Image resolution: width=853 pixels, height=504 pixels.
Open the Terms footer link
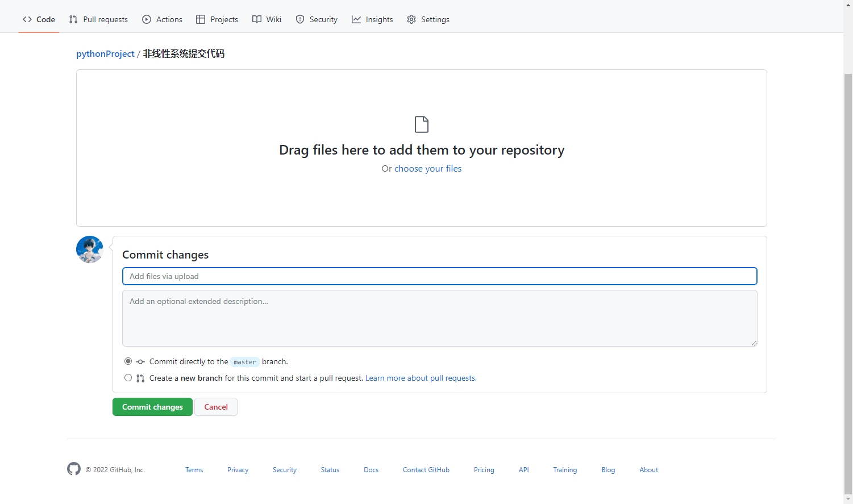tap(194, 470)
